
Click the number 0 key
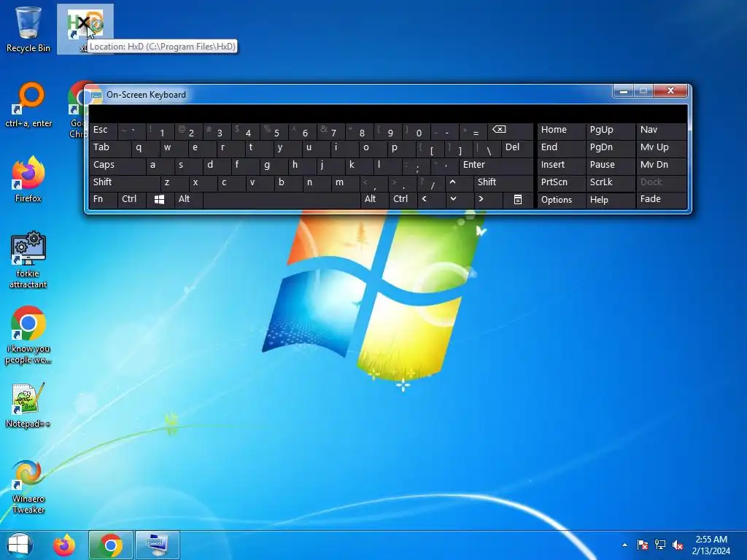tap(416, 131)
